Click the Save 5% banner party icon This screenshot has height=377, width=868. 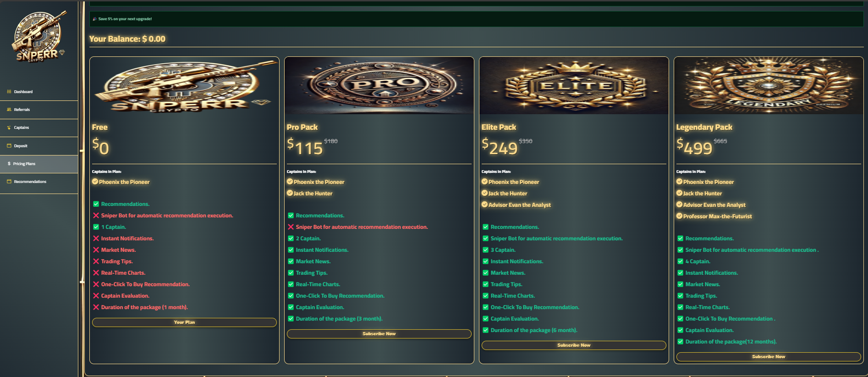coord(95,19)
